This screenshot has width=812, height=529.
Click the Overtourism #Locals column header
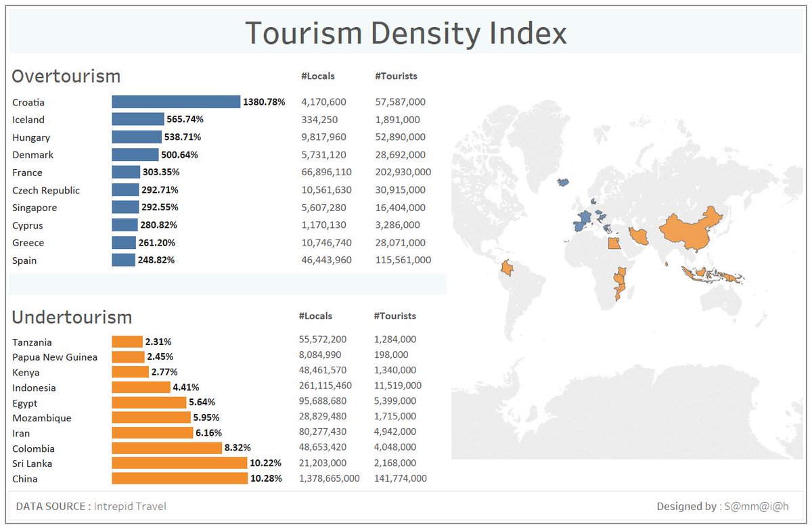(x=318, y=76)
